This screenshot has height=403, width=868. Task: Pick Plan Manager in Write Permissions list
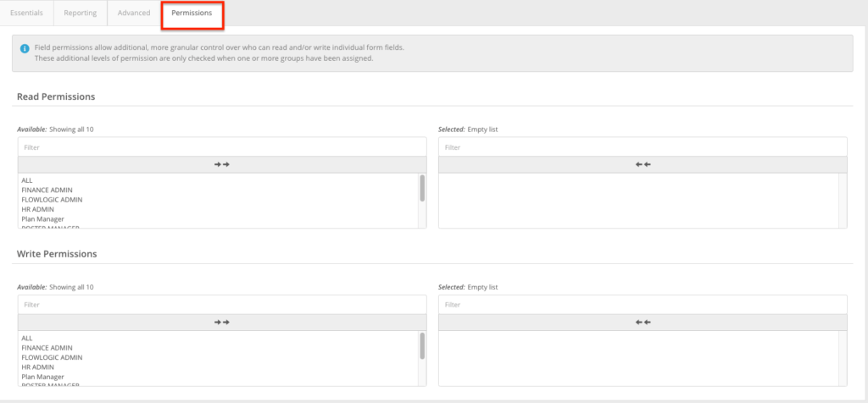(x=42, y=377)
